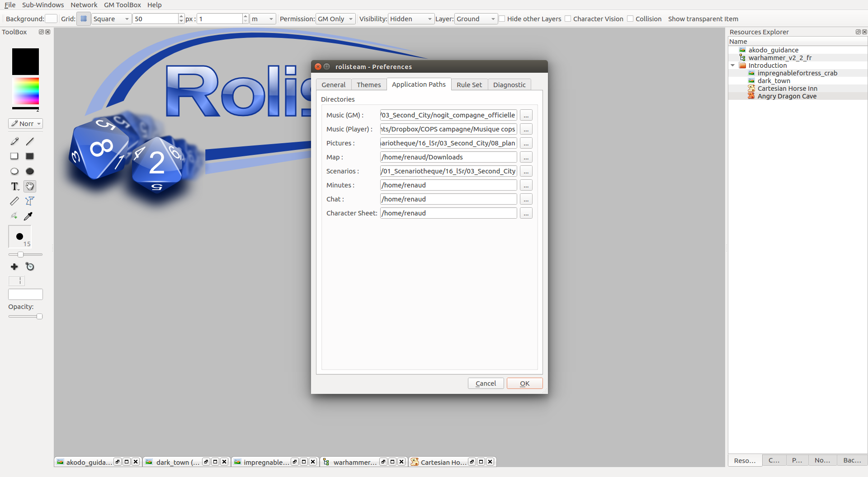
Task: Open the Layer dropdown set to Ground
Action: coord(476,19)
